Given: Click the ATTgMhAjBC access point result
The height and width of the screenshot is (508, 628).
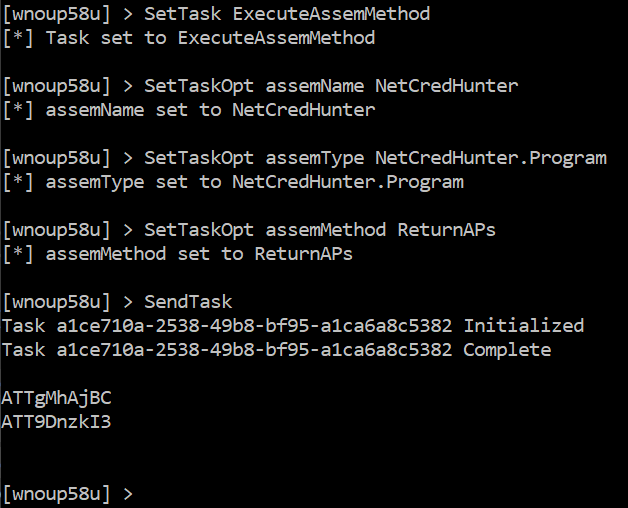Looking at the screenshot, I should (x=56, y=398).
